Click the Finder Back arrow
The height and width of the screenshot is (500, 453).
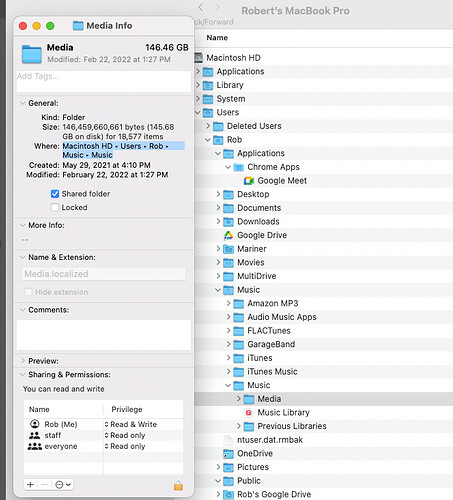(x=201, y=7)
